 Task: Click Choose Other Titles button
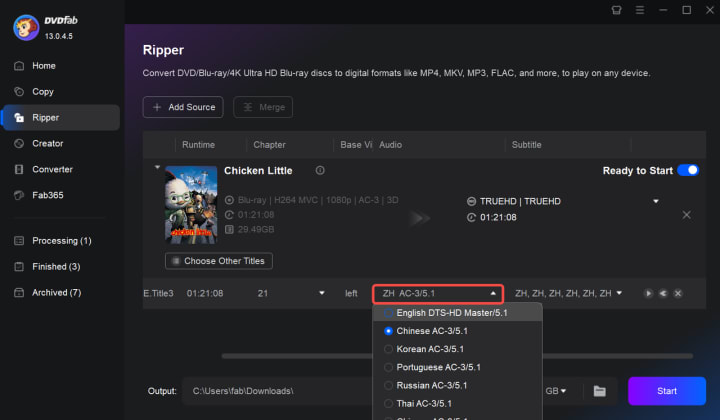219,261
